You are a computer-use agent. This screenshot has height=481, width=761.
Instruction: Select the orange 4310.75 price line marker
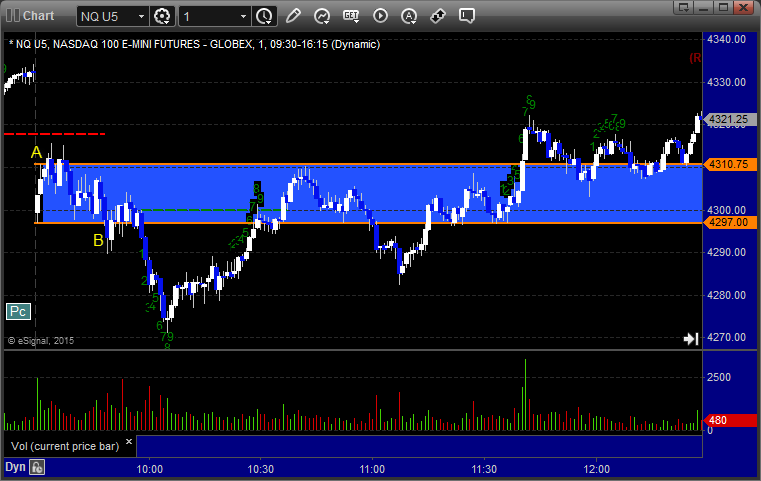click(729, 165)
